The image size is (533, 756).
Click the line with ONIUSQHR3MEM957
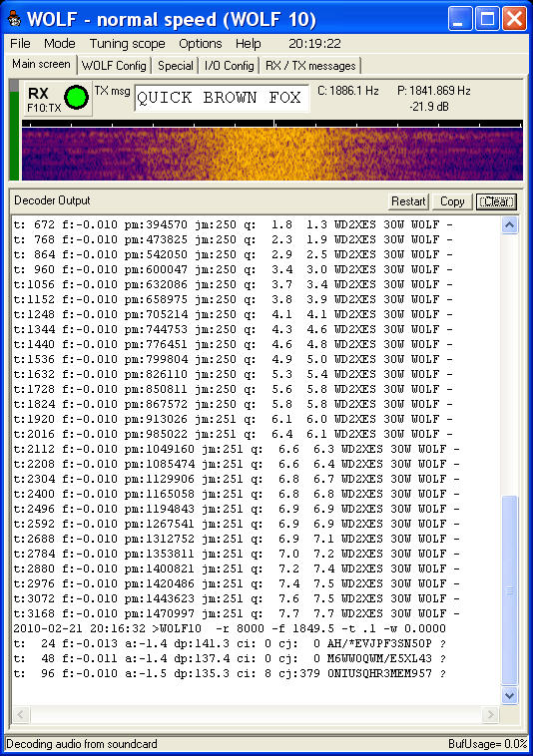[x=230, y=673]
